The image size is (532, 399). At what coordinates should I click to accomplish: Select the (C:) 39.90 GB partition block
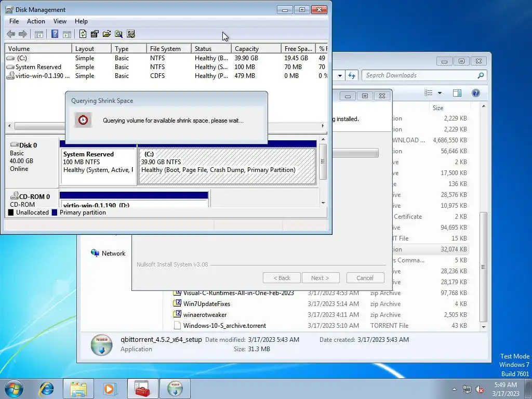point(228,166)
